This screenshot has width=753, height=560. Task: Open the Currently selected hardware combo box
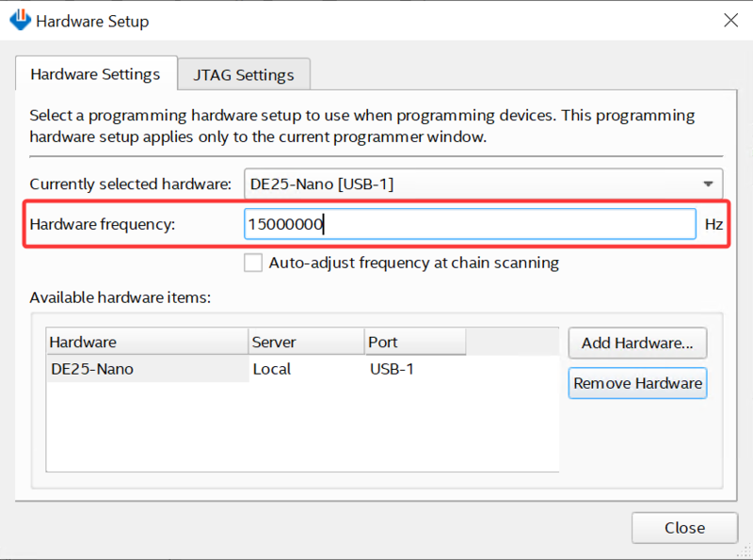(x=483, y=184)
